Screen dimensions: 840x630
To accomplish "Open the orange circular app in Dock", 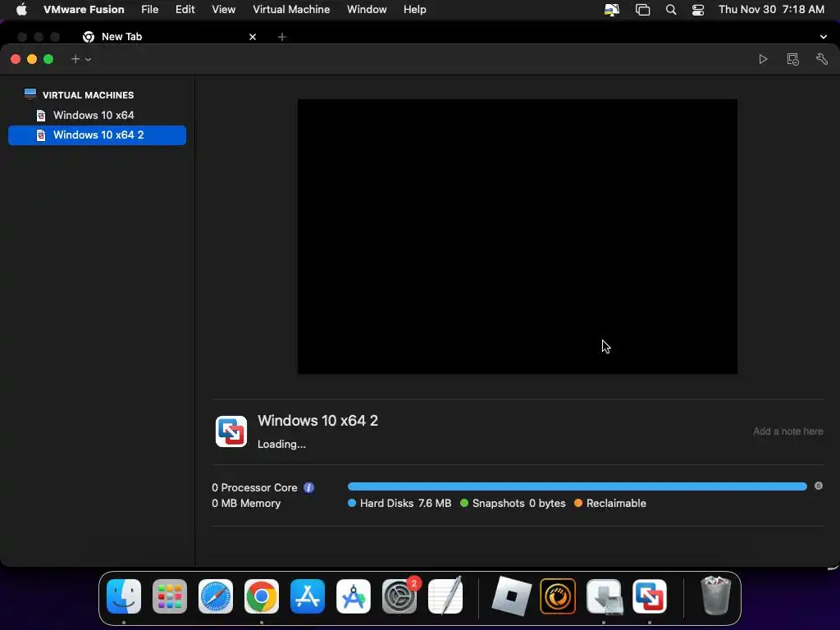I will tap(558, 596).
